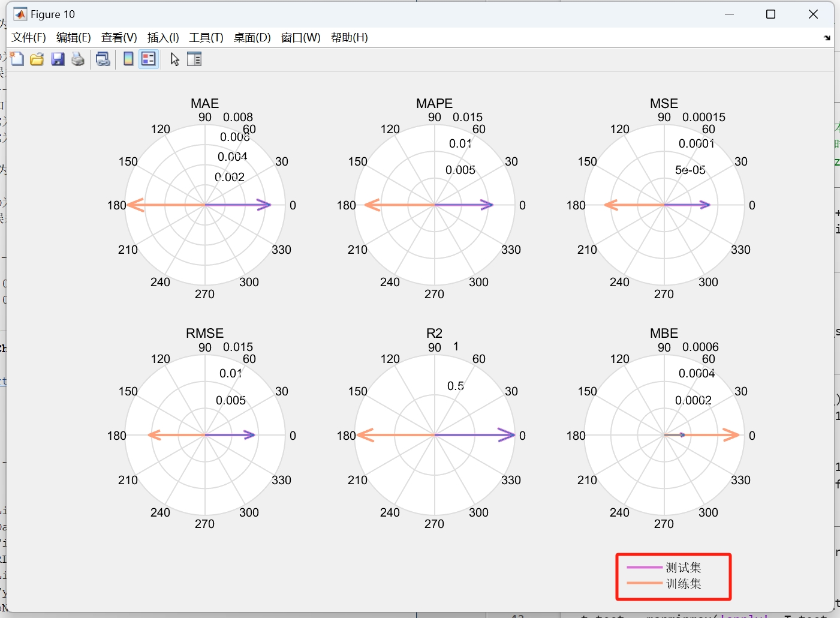Screen dimensions: 840x618
Task: Open the 插入(I) insert menu
Action: click(162, 37)
